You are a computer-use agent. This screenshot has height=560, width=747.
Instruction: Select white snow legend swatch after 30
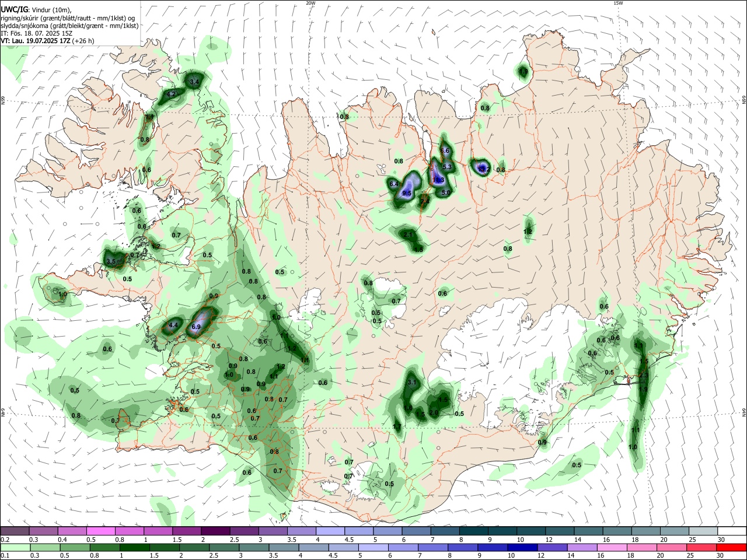click(732, 531)
